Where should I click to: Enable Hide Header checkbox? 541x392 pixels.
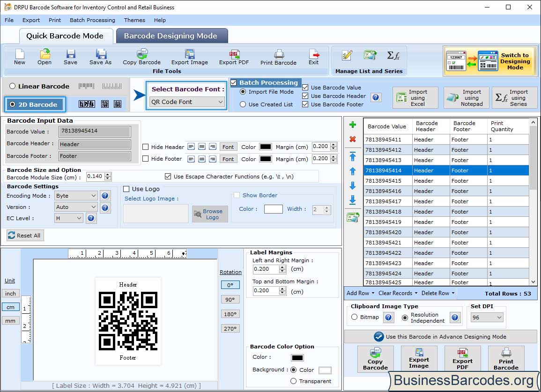click(x=146, y=147)
